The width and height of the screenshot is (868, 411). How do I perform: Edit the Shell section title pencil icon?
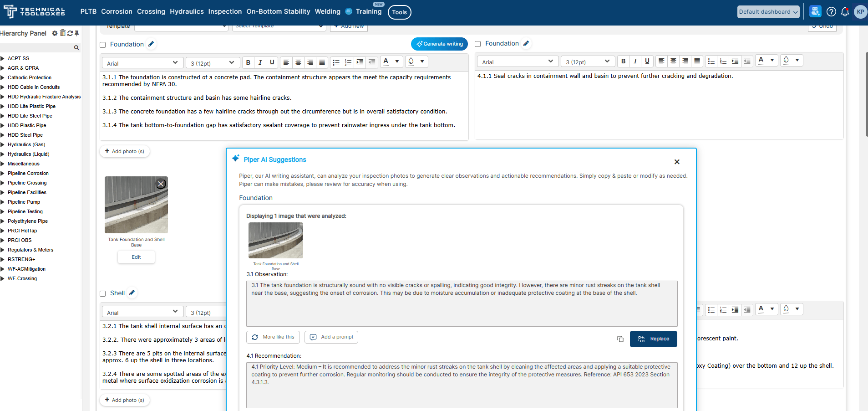click(132, 293)
